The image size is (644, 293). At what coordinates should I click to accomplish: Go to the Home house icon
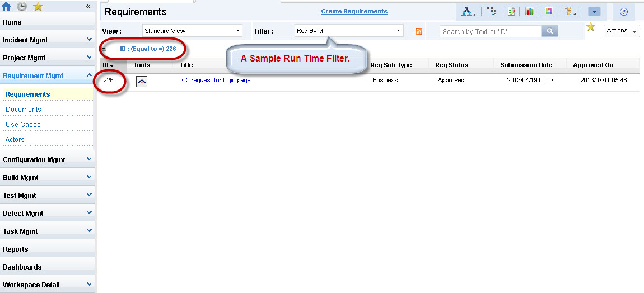(x=6, y=6)
